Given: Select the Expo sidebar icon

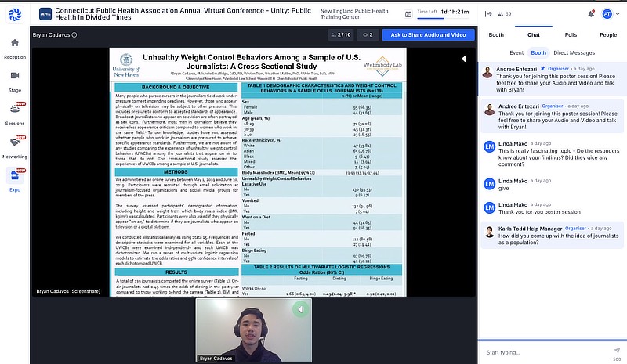Looking at the screenshot, I should (15, 177).
